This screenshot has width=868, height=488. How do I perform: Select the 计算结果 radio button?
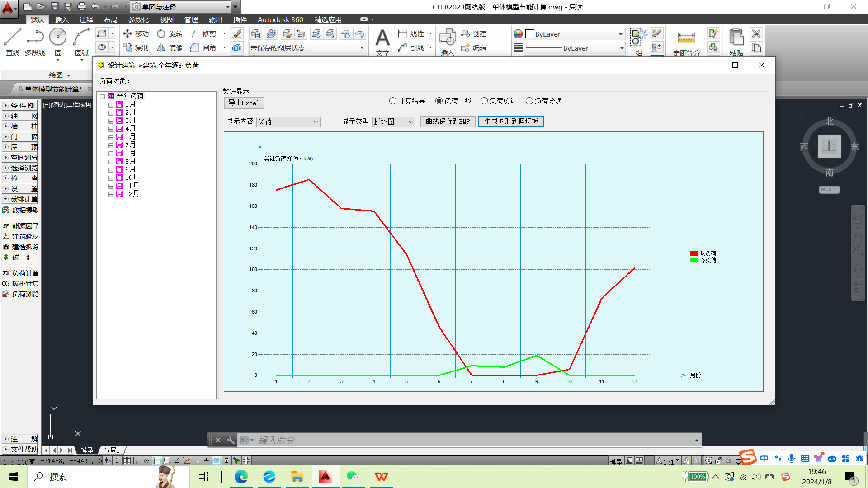click(x=393, y=101)
